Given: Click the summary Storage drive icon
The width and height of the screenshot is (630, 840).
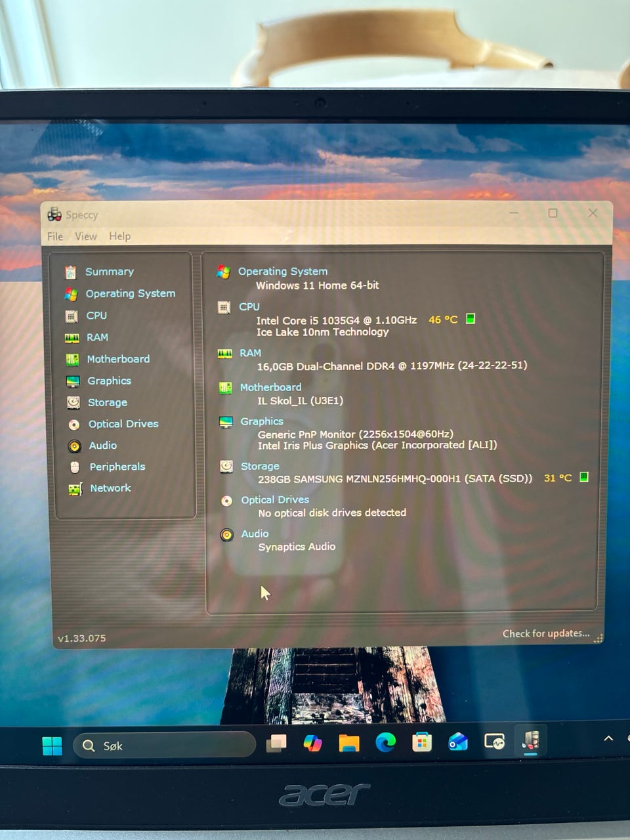Looking at the screenshot, I should click(226, 467).
